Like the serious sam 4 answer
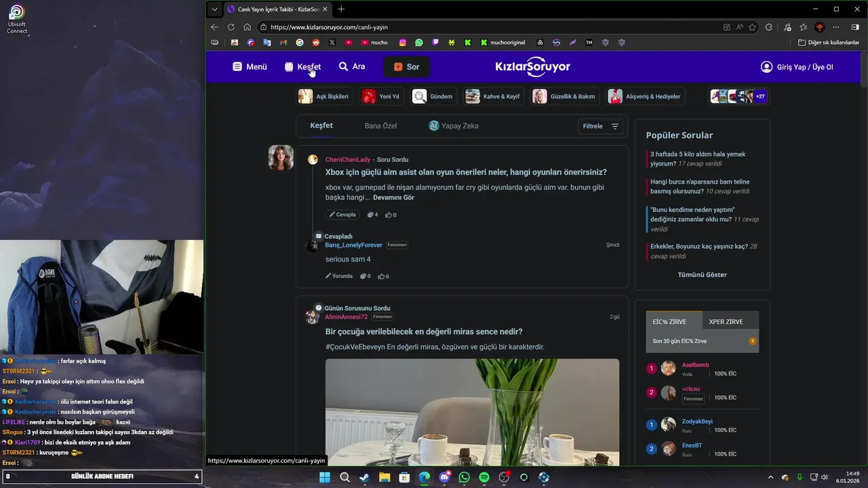Image resolution: width=868 pixels, height=488 pixels. click(x=384, y=276)
